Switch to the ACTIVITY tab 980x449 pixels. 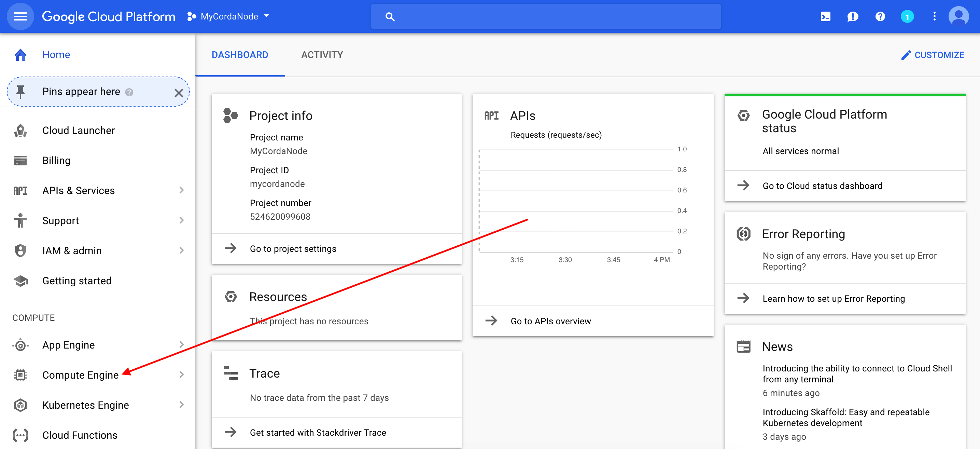[x=322, y=55]
